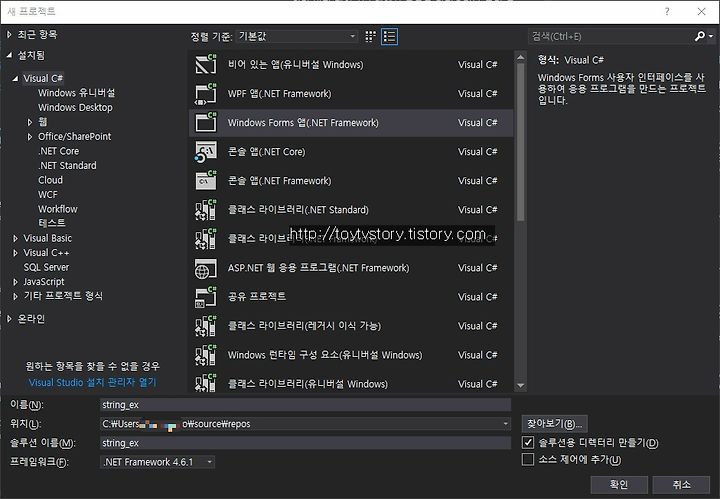Viewport: 720px width, 499px height.
Task: Expand the web node under Visual C#
Action: point(30,122)
